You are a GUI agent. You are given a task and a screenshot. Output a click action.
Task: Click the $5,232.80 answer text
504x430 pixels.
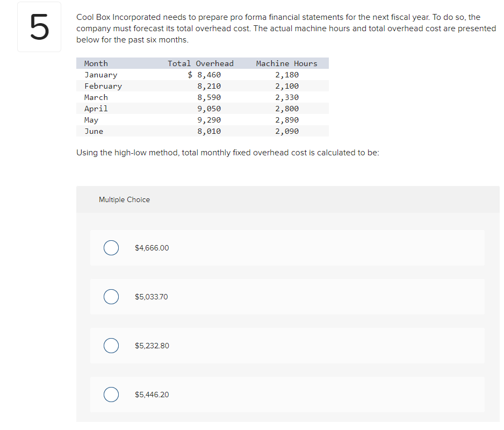[x=152, y=346]
